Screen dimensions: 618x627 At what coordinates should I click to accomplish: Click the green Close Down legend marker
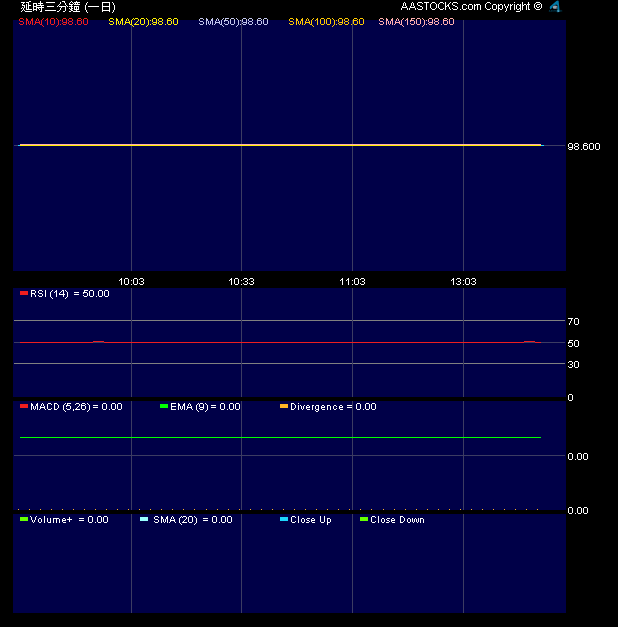pyautogui.click(x=364, y=520)
